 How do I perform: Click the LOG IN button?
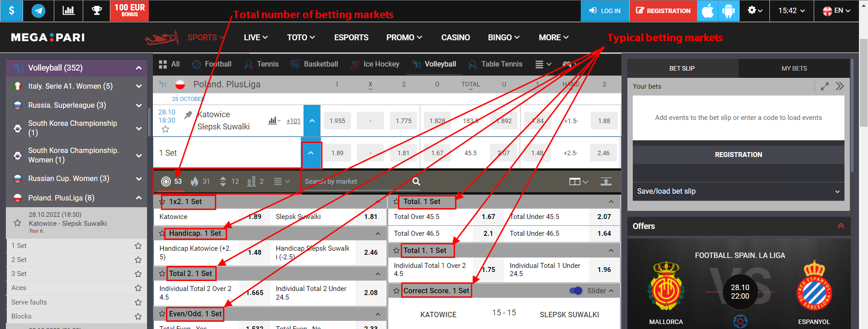605,11
